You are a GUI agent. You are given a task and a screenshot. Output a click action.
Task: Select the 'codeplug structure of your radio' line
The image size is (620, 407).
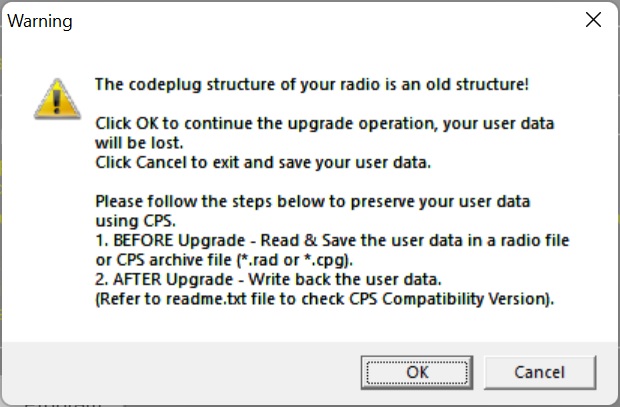click(312, 84)
